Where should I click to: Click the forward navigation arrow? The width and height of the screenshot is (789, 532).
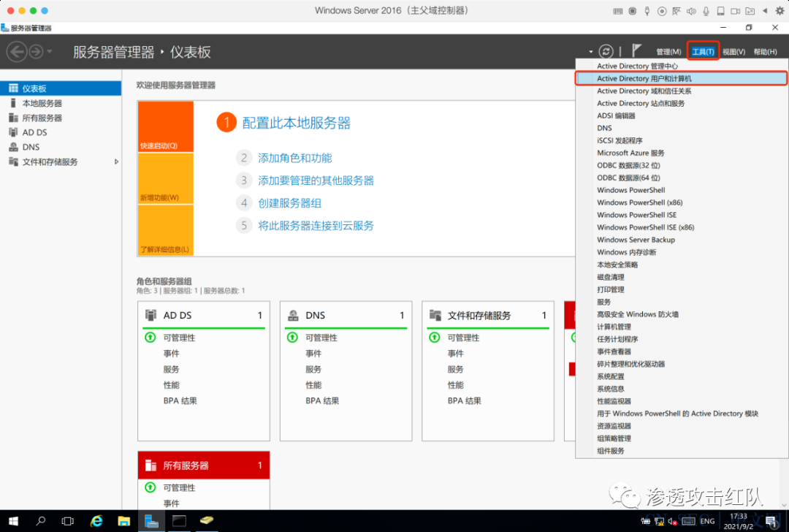[36, 51]
